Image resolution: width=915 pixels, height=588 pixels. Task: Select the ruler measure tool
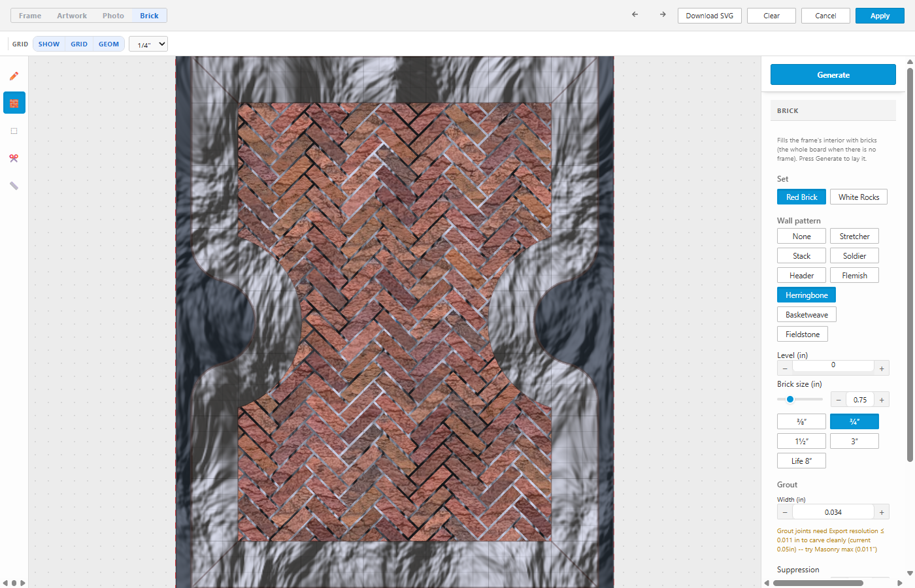[14, 186]
